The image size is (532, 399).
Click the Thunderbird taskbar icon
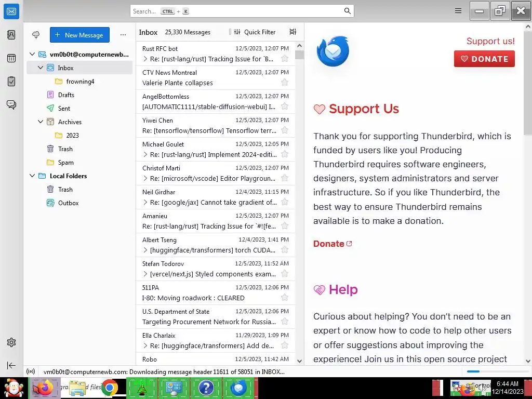[238, 388]
